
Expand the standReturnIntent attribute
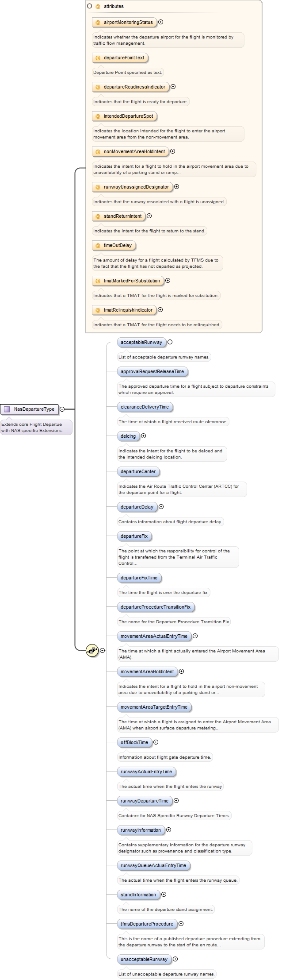[149, 216]
